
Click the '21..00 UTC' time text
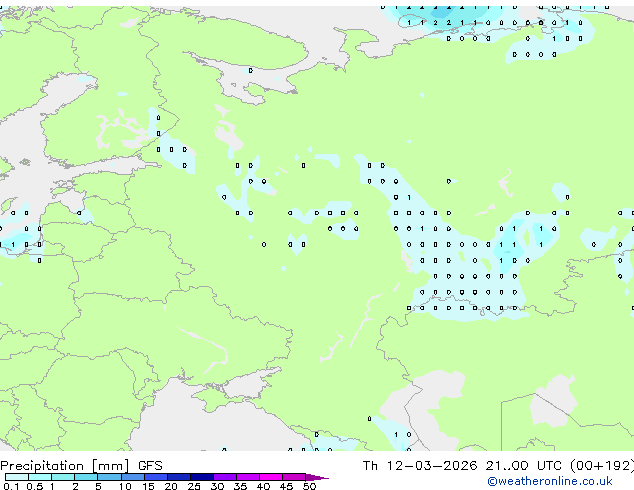[x=524, y=466]
